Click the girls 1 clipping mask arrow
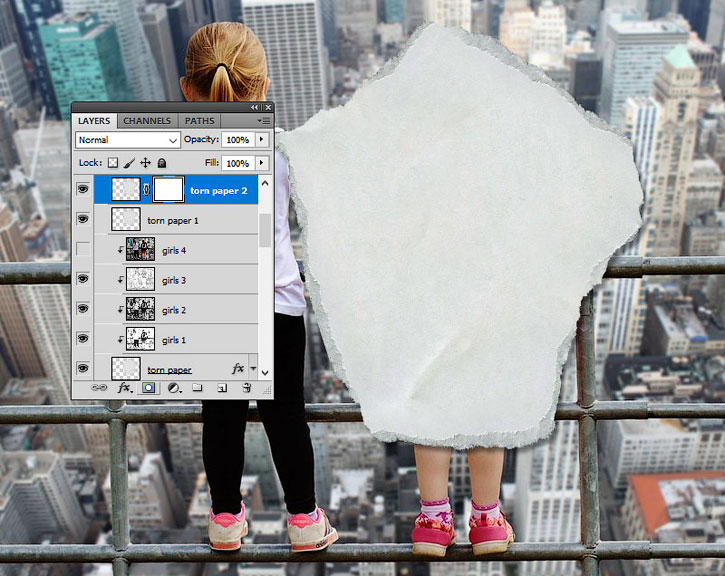Image resolution: width=725 pixels, height=576 pixels. coord(120,340)
